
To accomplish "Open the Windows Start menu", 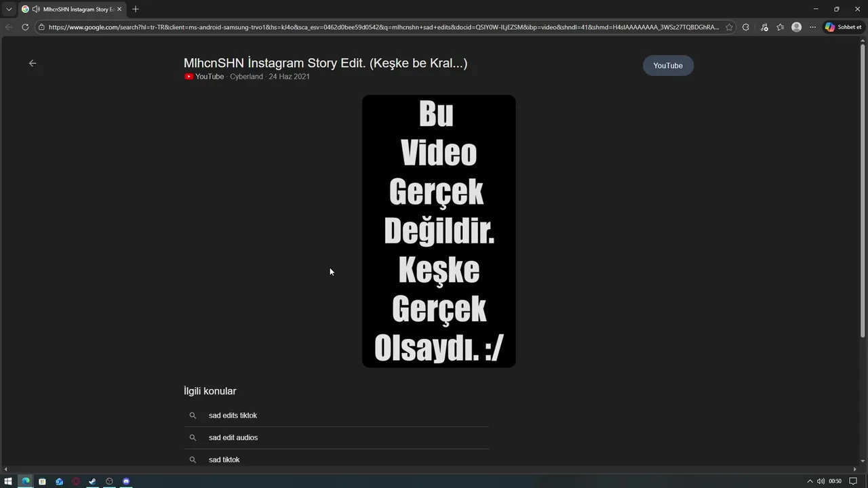I will pos(8,481).
